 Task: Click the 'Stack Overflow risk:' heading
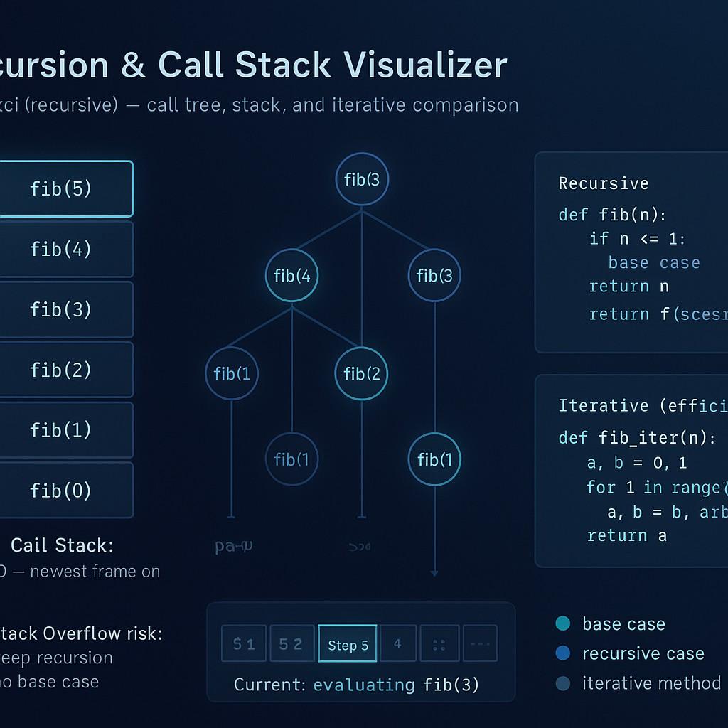(x=81, y=633)
